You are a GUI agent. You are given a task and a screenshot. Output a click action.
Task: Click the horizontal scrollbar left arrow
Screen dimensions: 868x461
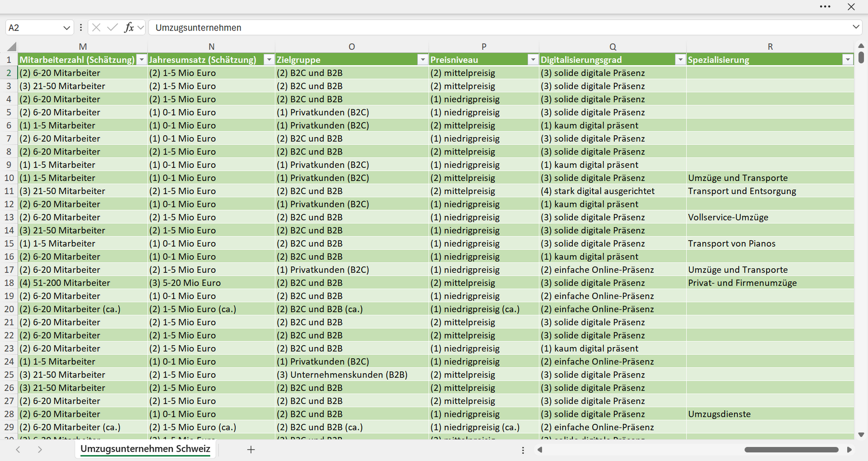pyautogui.click(x=540, y=449)
